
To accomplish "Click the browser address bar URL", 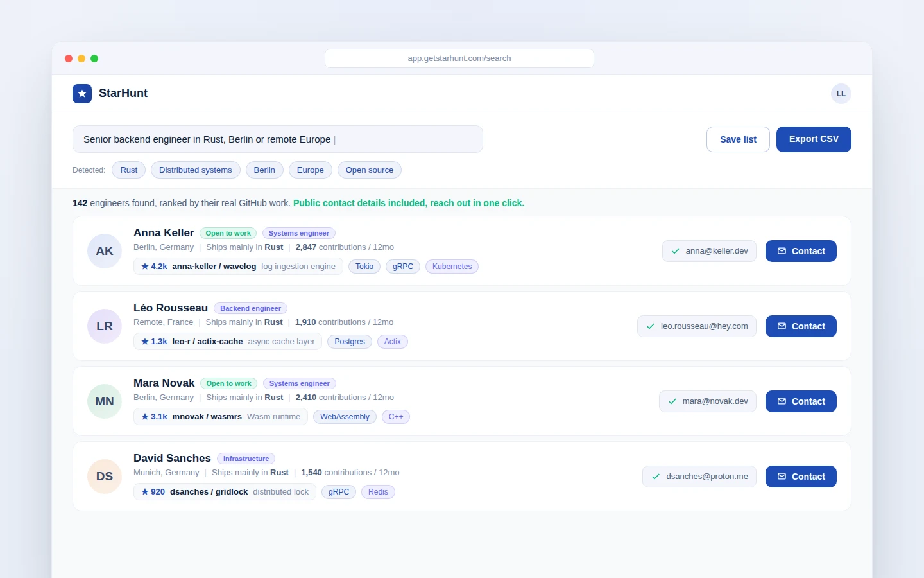I will click(x=459, y=58).
